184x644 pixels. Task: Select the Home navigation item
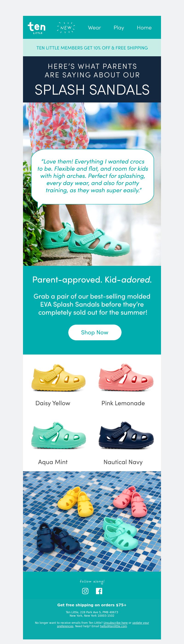(144, 28)
